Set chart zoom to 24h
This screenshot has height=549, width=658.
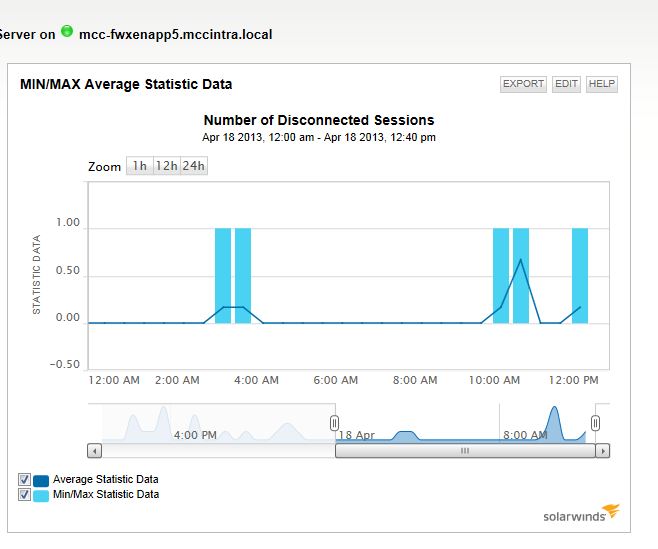click(x=193, y=166)
